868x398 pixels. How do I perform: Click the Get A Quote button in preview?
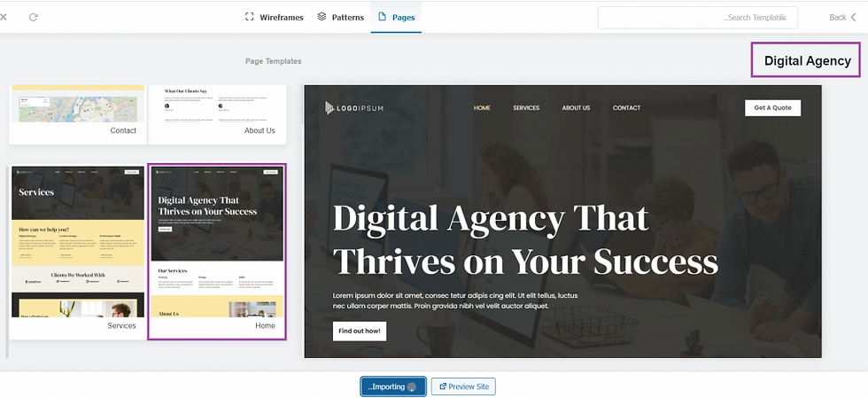tap(772, 107)
